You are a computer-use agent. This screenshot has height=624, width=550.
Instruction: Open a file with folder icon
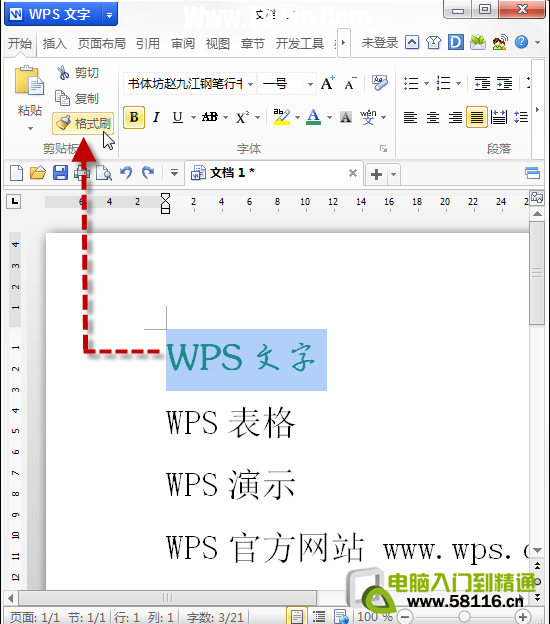tap(38, 173)
